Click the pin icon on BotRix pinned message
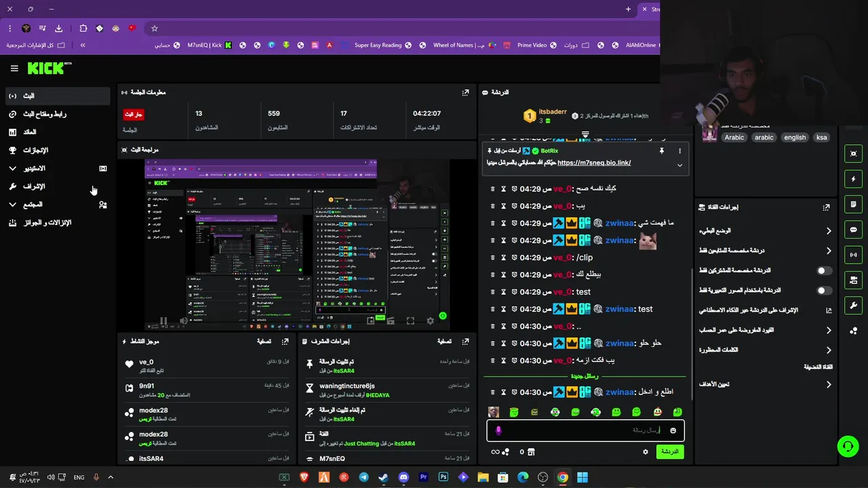 coord(661,151)
